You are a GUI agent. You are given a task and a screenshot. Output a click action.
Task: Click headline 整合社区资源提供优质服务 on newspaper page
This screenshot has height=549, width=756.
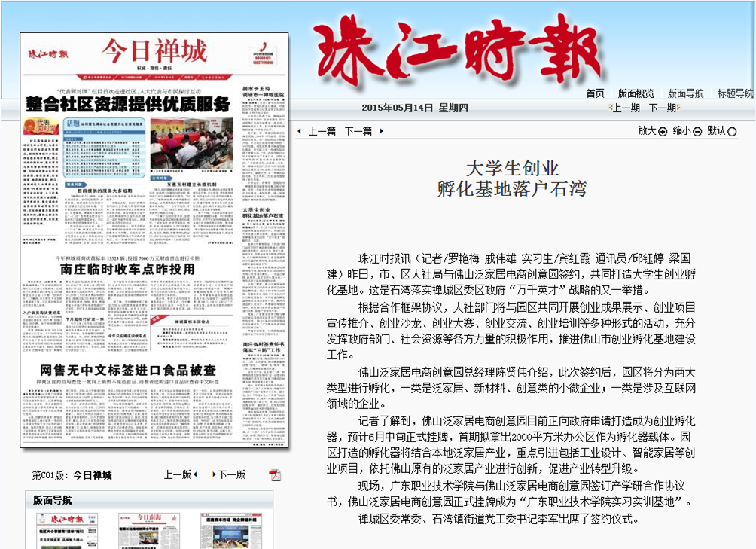(x=128, y=104)
